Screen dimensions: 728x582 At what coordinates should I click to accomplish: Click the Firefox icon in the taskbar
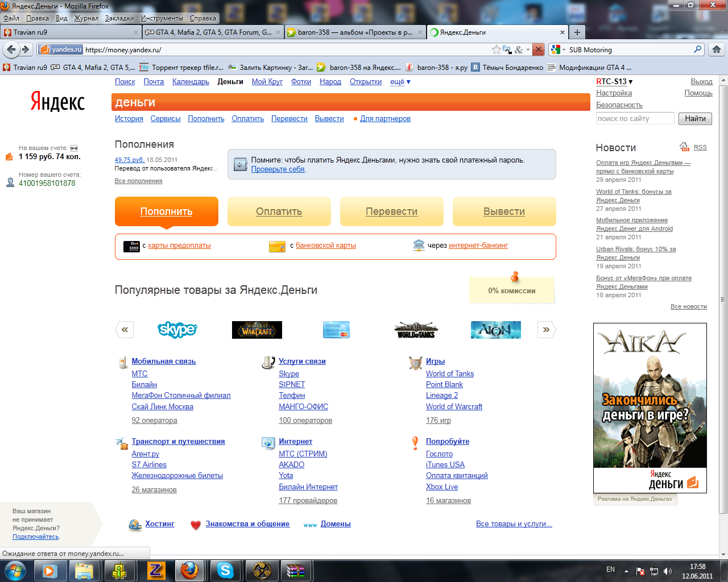click(x=189, y=570)
